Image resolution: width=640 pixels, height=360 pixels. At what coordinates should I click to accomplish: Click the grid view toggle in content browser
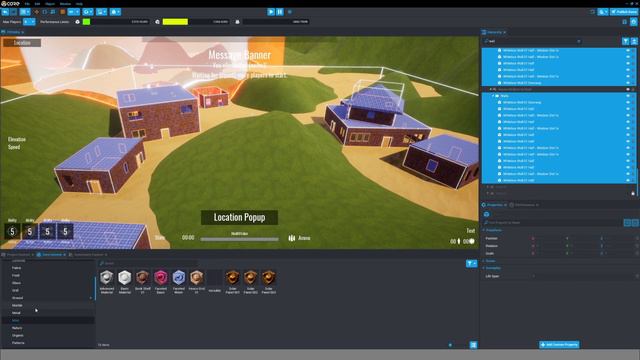[473, 345]
